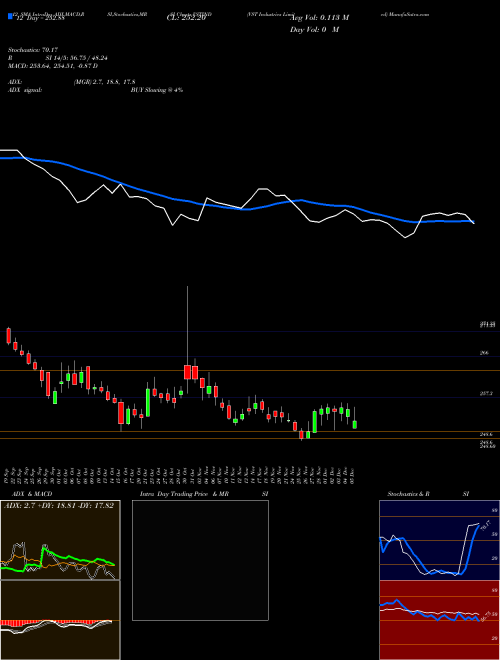This screenshot has height=660, width=500.
Task: Click the empty intraday trading price chart box
Action: [200, 560]
